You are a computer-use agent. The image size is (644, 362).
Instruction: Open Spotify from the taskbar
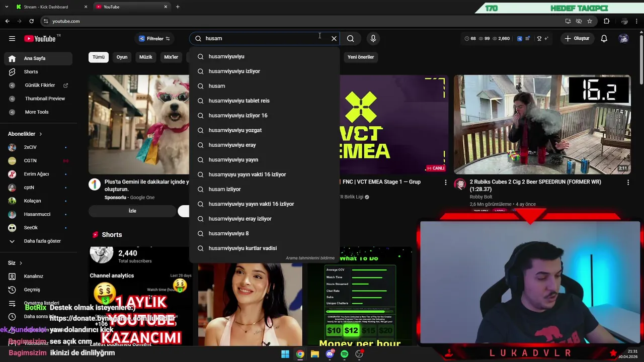pos(344,354)
